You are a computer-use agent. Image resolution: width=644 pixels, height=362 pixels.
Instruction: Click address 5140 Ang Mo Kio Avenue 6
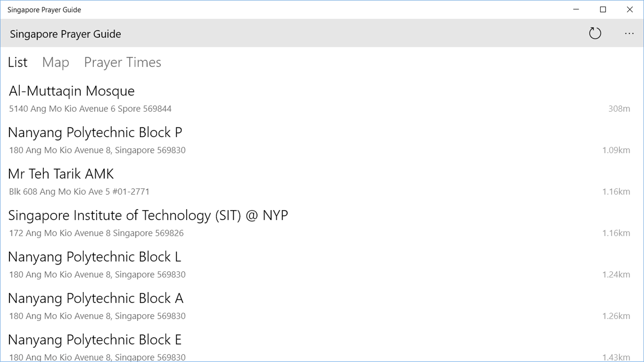(x=90, y=109)
